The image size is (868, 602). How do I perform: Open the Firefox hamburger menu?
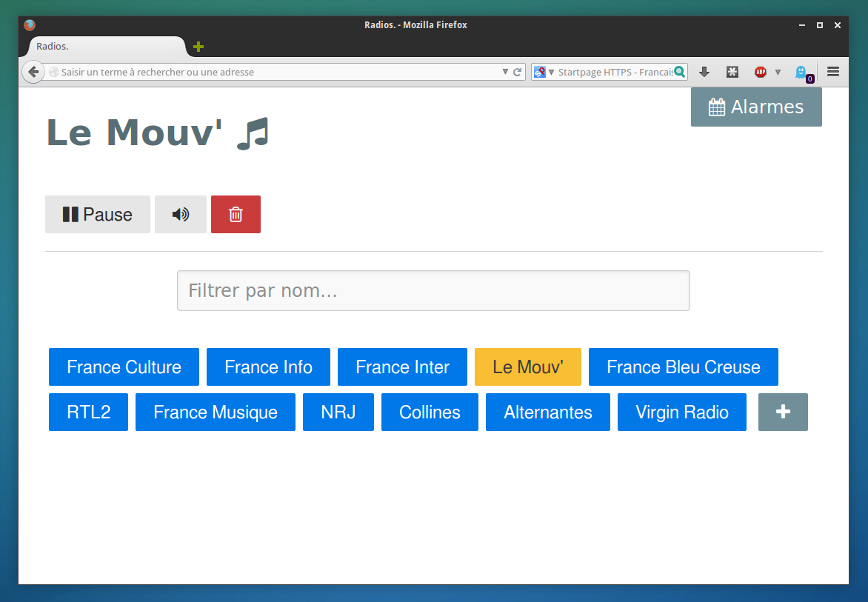[x=833, y=71]
